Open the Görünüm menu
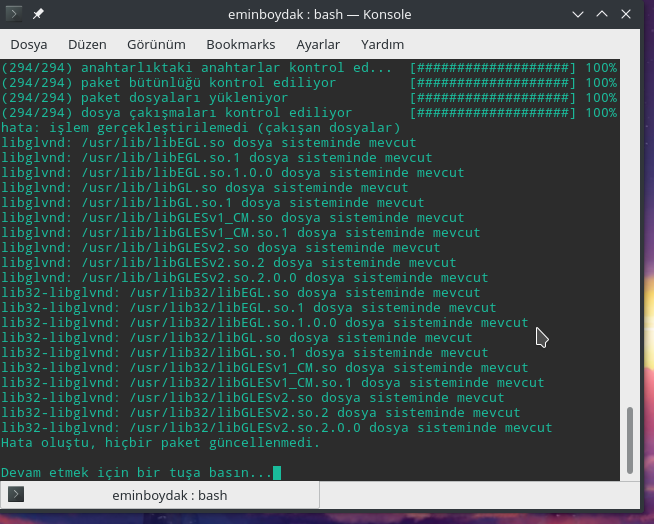This screenshot has width=654, height=524. coord(156,44)
